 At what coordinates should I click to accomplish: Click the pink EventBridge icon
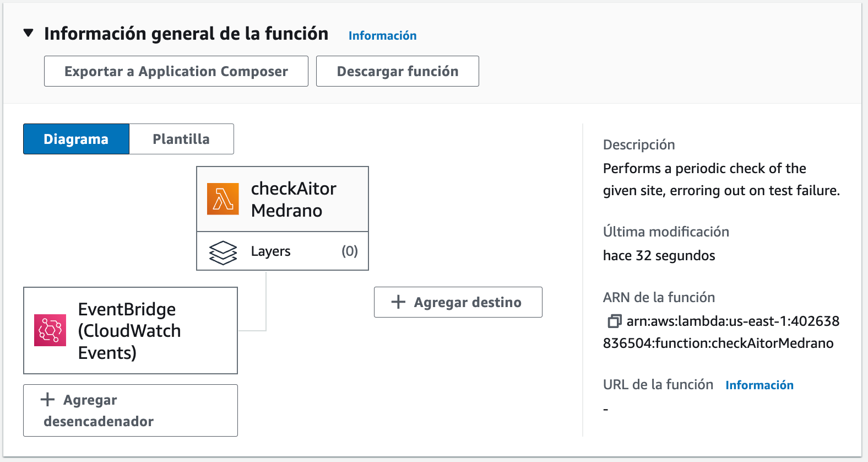point(50,330)
